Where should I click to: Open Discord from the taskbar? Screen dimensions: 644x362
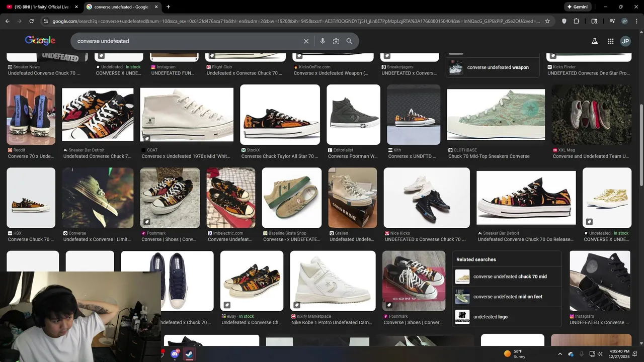pos(175,354)
